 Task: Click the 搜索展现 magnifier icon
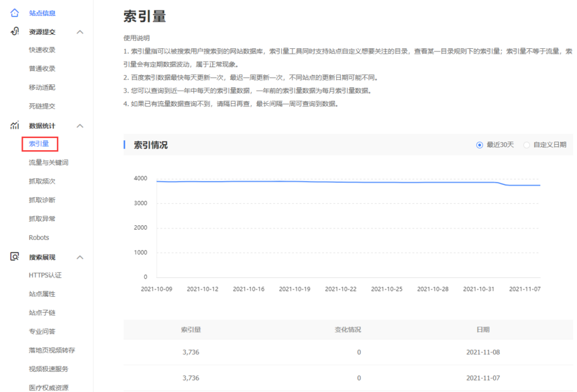(15, 257)
